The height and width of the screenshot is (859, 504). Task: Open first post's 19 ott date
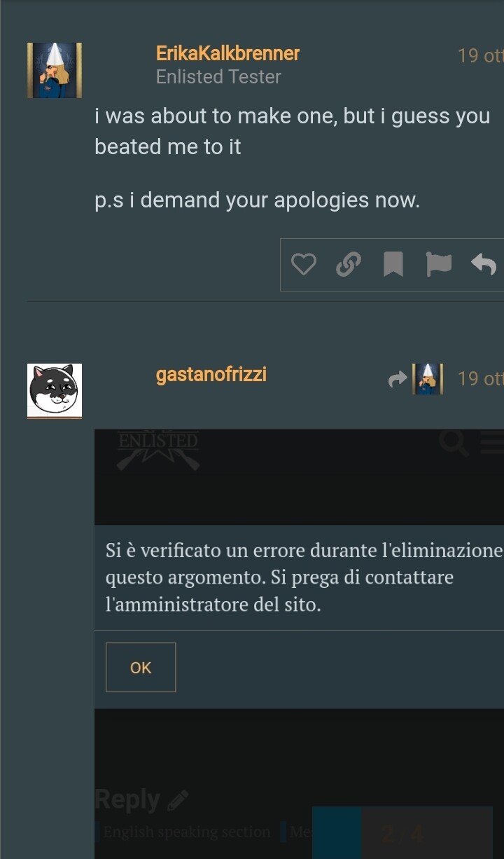tap(480, 56)
